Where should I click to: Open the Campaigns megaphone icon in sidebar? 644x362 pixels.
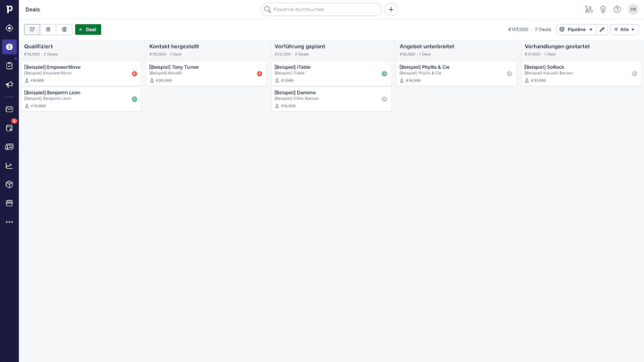tap(9, 84)
